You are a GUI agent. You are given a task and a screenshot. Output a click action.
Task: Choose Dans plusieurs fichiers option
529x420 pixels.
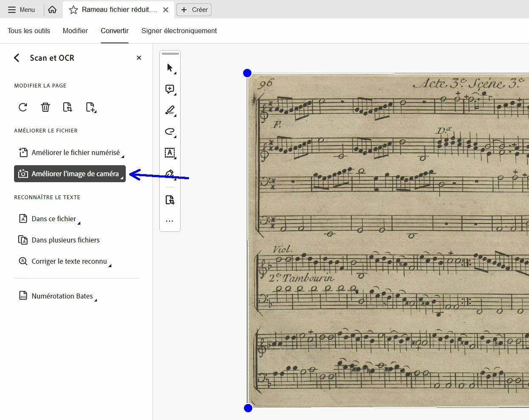point(59,240)
